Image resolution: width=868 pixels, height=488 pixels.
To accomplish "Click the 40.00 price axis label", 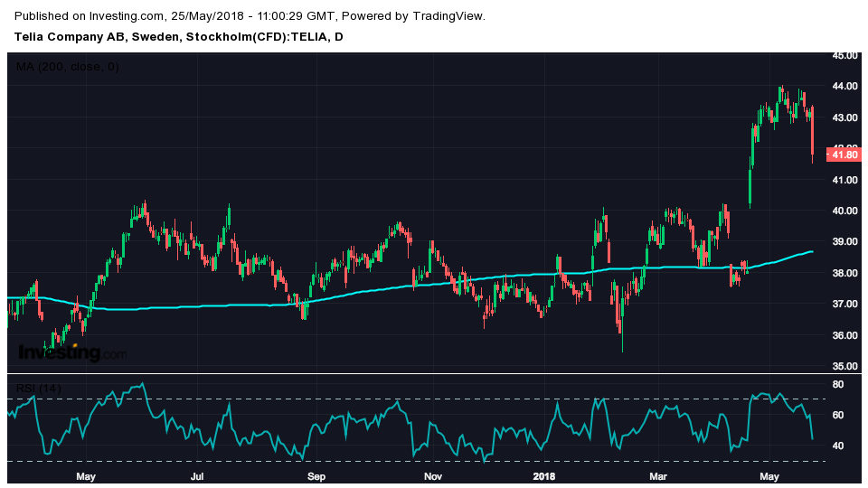I will coord(844,211).
